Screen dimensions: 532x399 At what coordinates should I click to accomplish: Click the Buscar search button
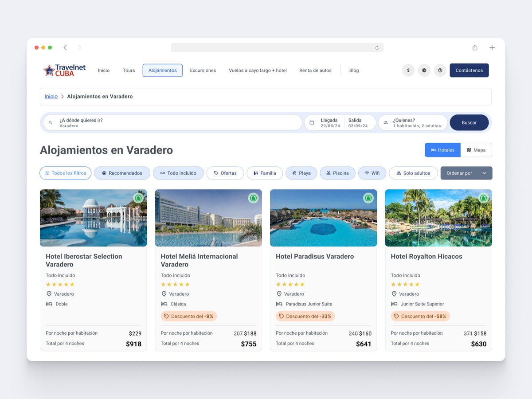tap(469, 123)
